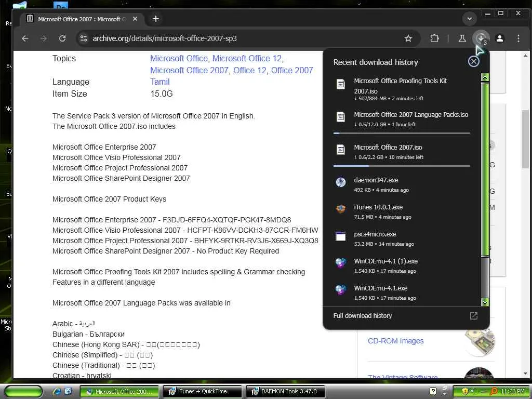Click Language Packs.iso download progress bar
This screenshot has width=532, height=399.
pyautogui.click(x=402, y=134)
